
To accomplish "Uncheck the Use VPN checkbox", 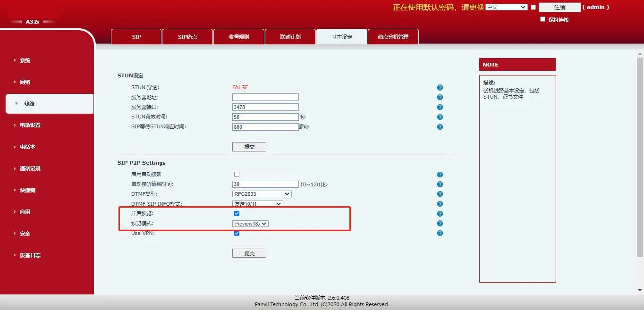I will (x=237, y=233).
